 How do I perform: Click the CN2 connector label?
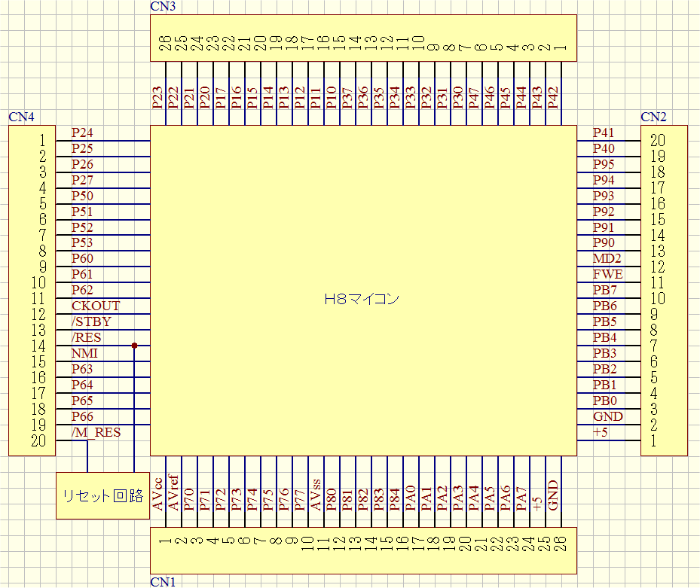click(653, 117)
